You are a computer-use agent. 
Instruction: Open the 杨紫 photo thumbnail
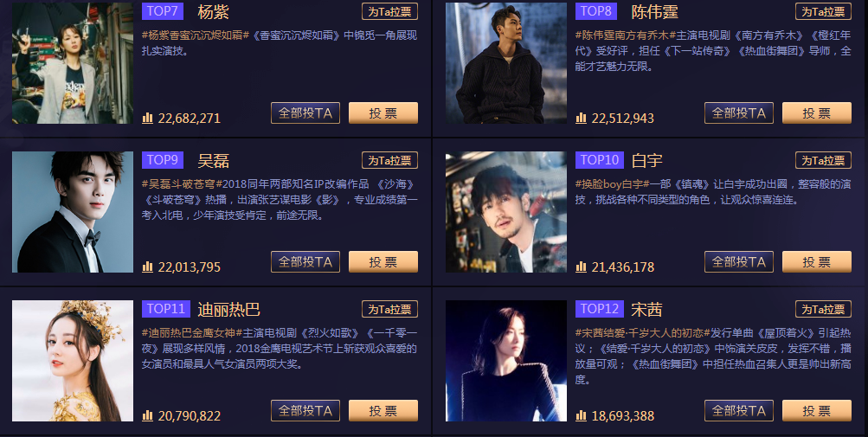tap(73, 63)
